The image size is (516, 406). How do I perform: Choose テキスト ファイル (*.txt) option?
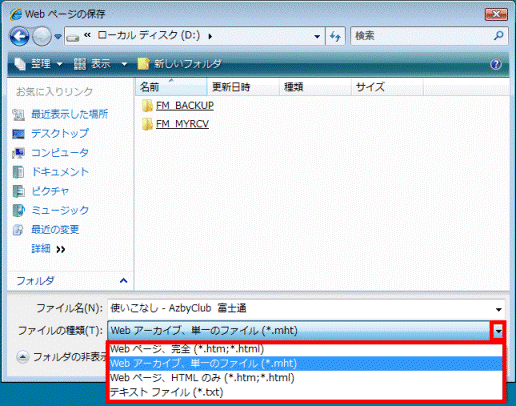click(306, 392)
